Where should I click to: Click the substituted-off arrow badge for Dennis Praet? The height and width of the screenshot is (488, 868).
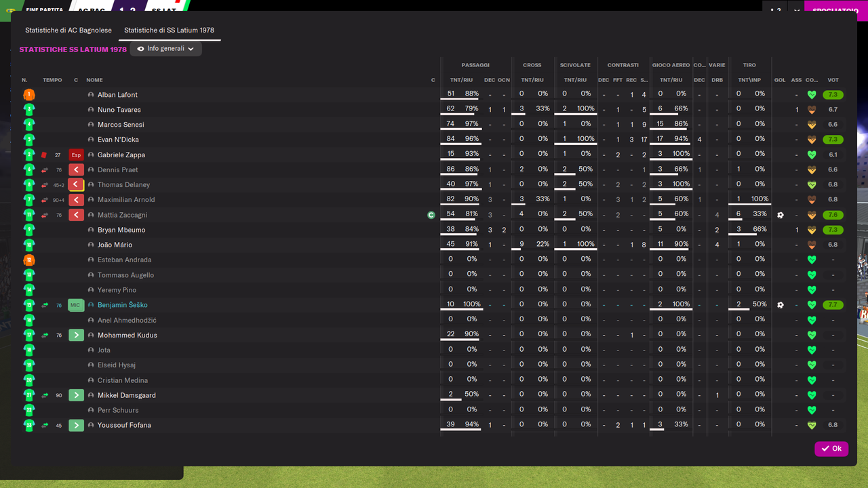[76, 170]
